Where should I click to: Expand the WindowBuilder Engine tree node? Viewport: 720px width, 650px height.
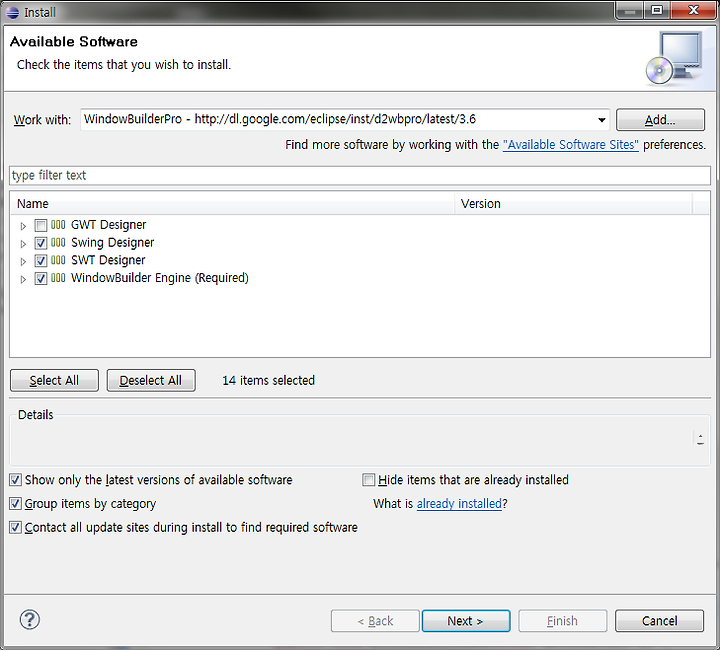click(x=23, y=279)
